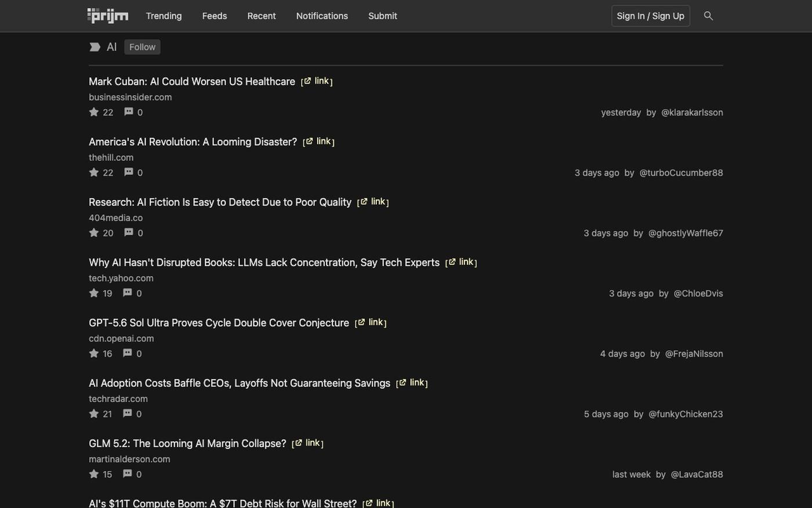Open 'GLM 5.2: The Looming AI Margin Collapse?'
Image resolution: width=812 pixels, height=508 pixels.
[x=187, y=444]
